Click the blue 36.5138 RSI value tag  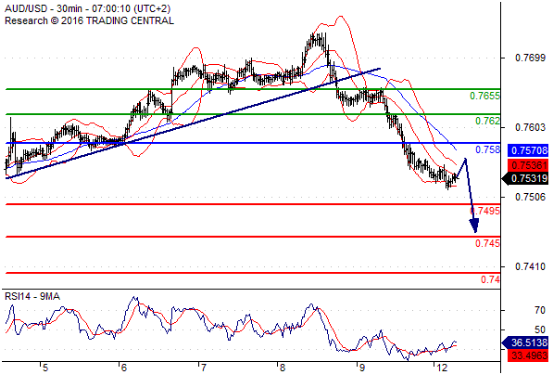pyautogui.click(x=525, y=342)
